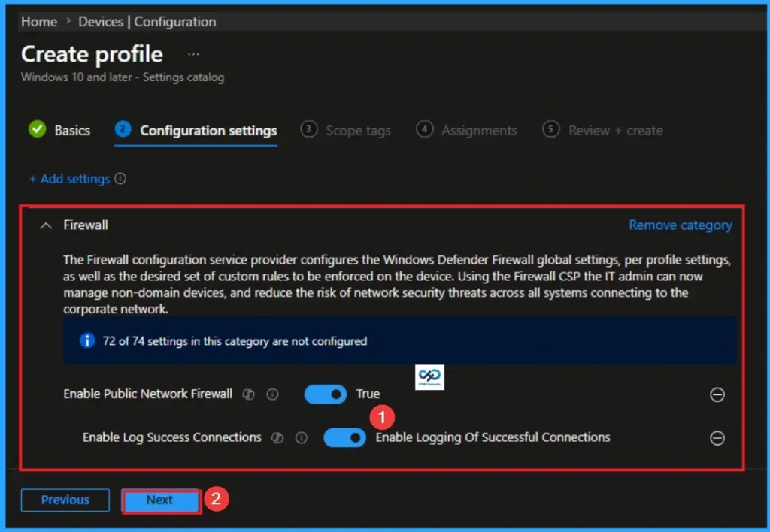The height and width of the screenshot is (532, 770).
Task: Open info tooltip beside Enable Public Network Firewall
Action: [x=272, y=394]
